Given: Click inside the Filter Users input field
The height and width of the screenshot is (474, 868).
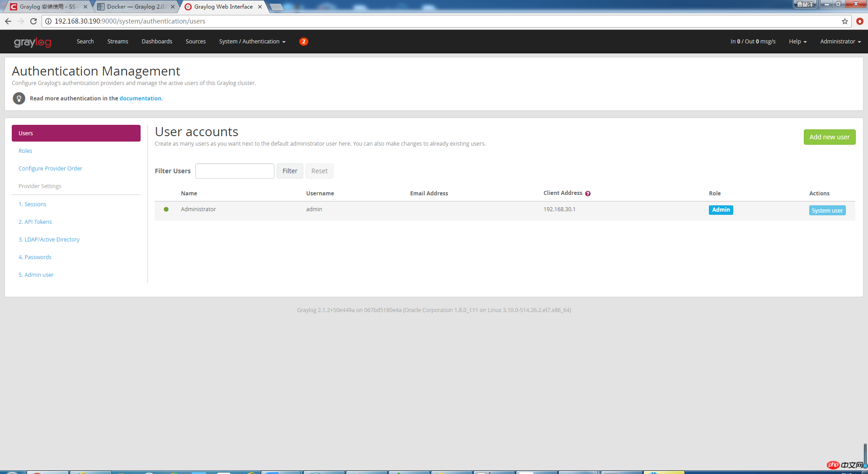Looking at the screenshot, I should pyautogui.click(x=234, y=171).
